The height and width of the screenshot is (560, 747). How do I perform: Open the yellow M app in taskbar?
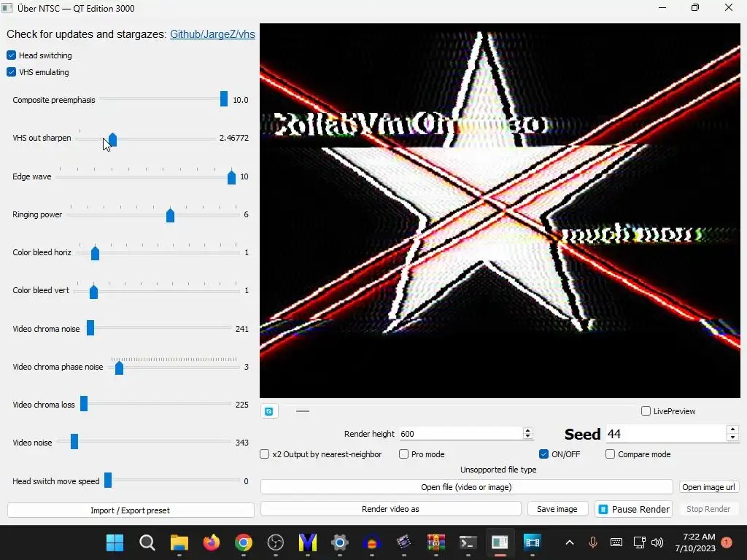point(308,542)
